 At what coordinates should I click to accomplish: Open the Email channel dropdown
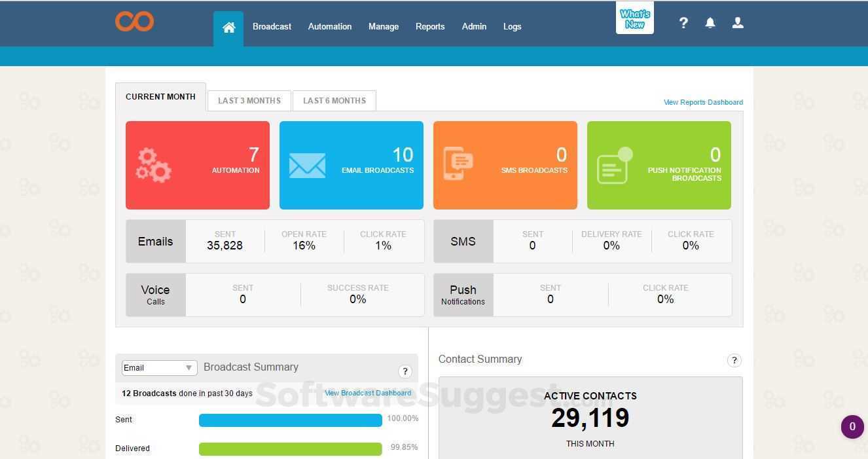click(158, 367)
